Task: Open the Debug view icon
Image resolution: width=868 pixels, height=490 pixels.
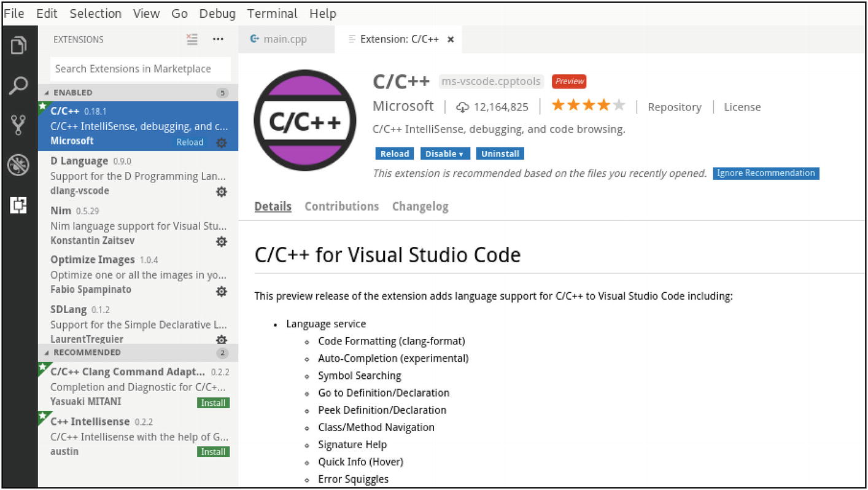Action: coord(18,165)
